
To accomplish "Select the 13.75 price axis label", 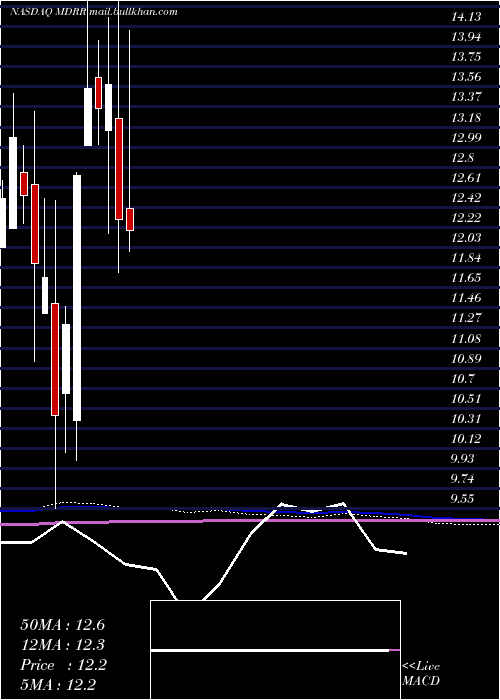I will (466, 57).
